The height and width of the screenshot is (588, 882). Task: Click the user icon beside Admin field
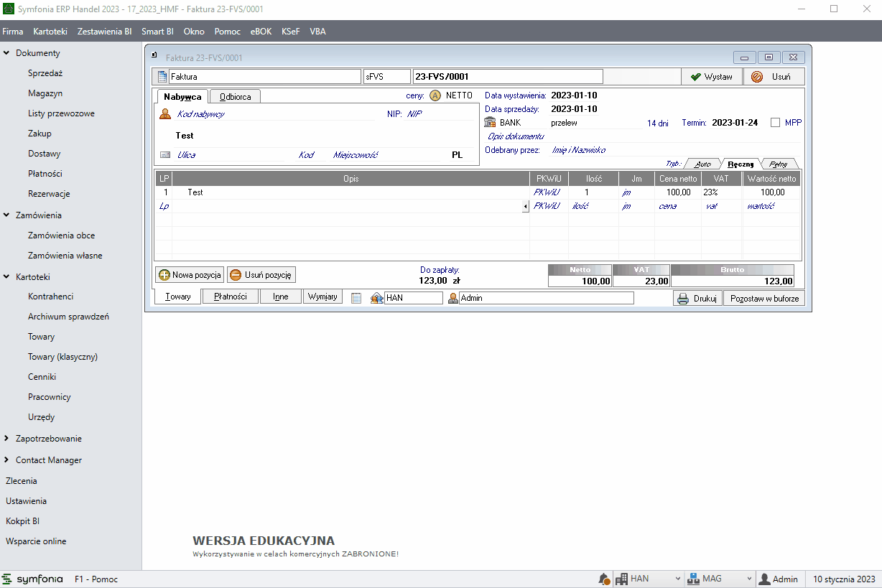[453, 298]
